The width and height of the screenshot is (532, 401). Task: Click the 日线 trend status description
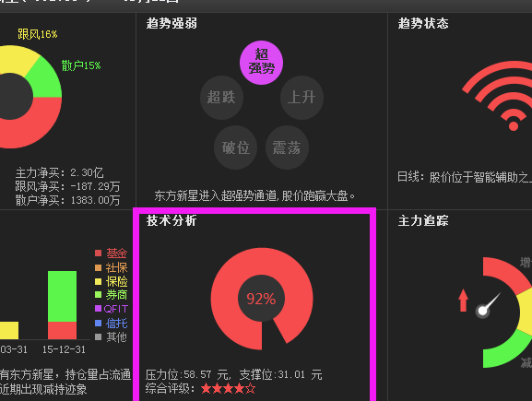point(465,177)
